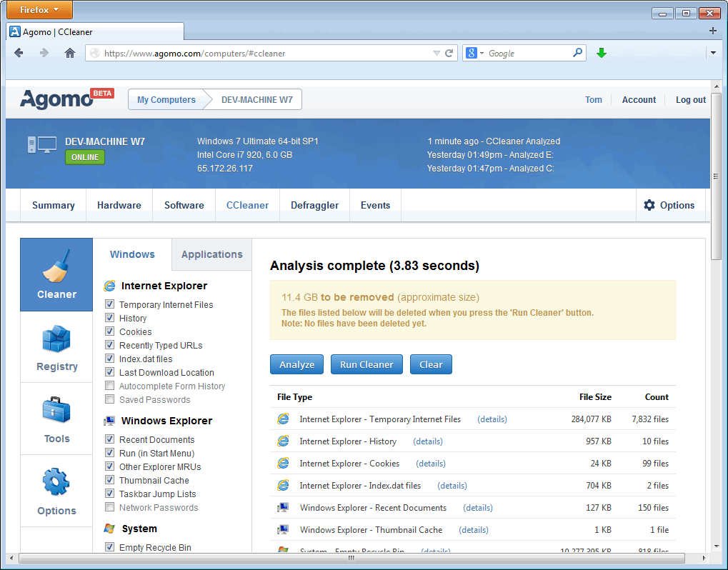The height and width of the screenshot is (570, 728).
Task: Open new tab with plus icon
Action: (713, 31)
